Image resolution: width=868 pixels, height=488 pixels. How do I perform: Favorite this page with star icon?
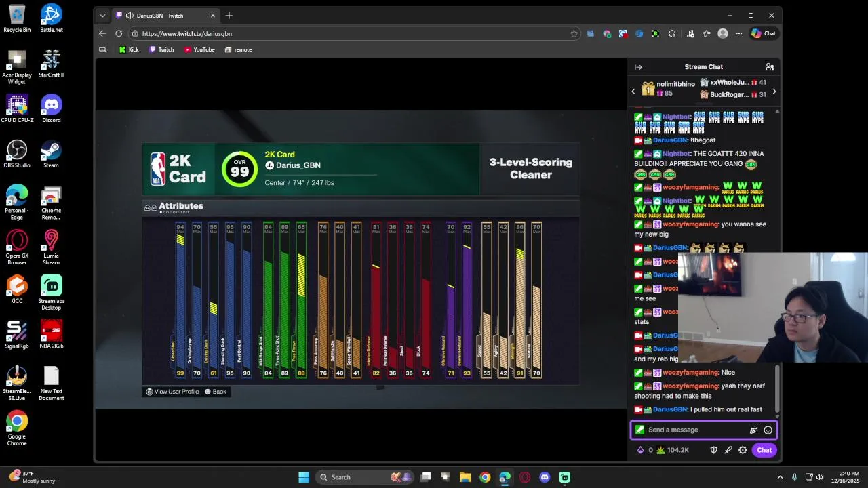574,33
